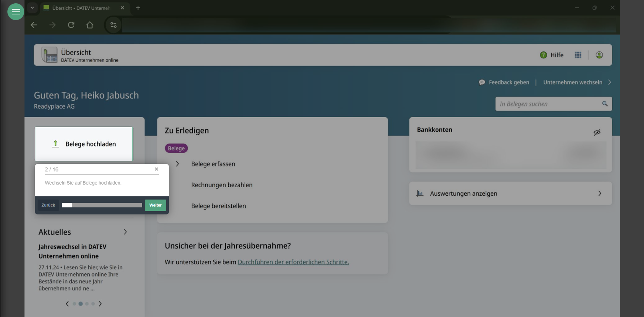This screenshot has width=644, height=317.
Task: Click the In Belegen suchen field
Action: [x=548, y=104]
